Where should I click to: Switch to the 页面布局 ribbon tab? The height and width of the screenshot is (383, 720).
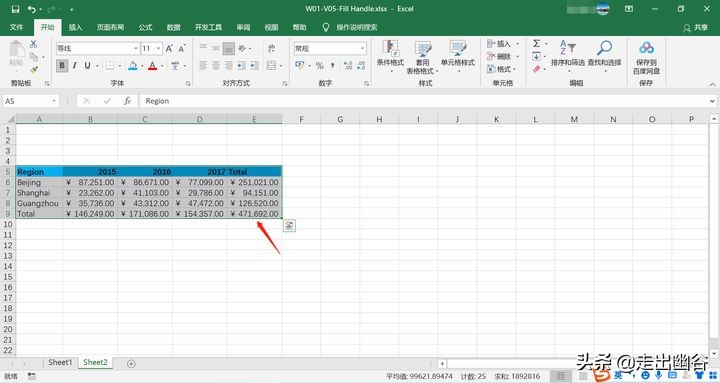110,28
